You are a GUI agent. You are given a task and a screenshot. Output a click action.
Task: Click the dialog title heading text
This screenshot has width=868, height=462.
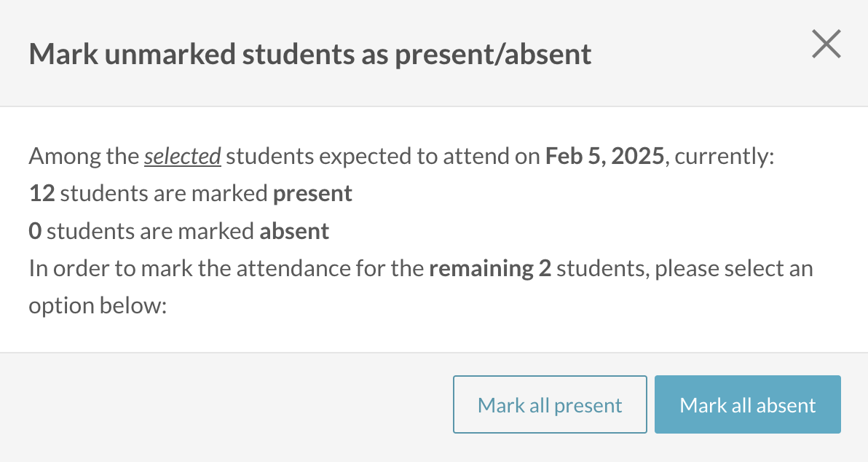pyautogui.click(x=309, y=55)
